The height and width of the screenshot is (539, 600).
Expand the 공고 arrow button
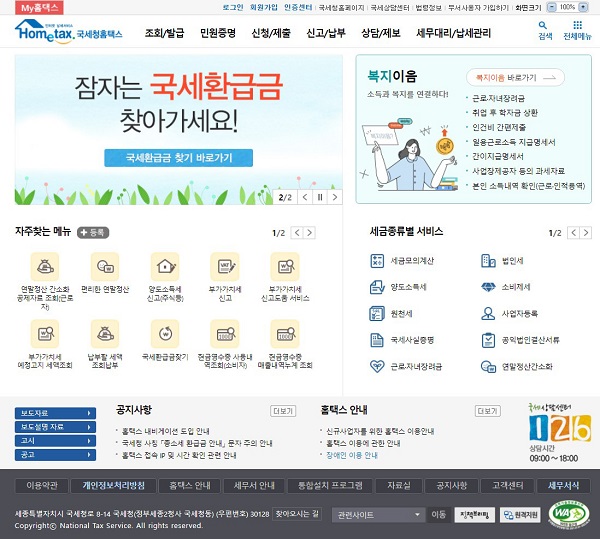pyautogui.click(x=89, y=454)
